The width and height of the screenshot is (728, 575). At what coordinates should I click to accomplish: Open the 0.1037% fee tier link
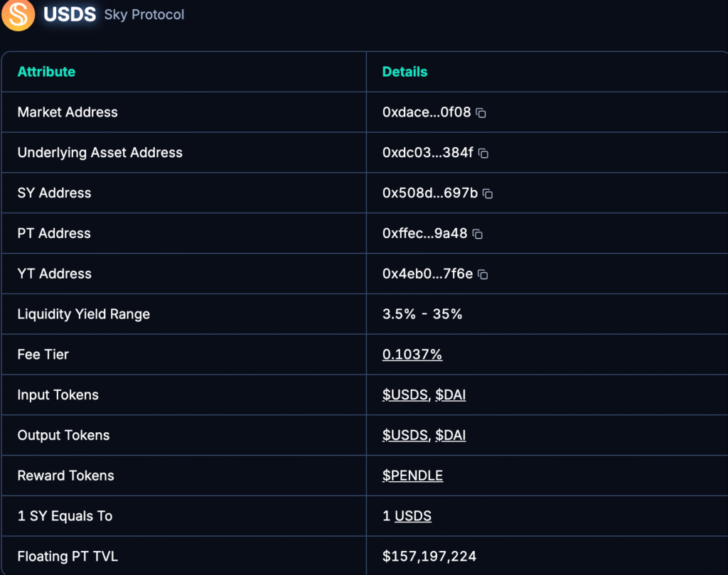[412, 354]
